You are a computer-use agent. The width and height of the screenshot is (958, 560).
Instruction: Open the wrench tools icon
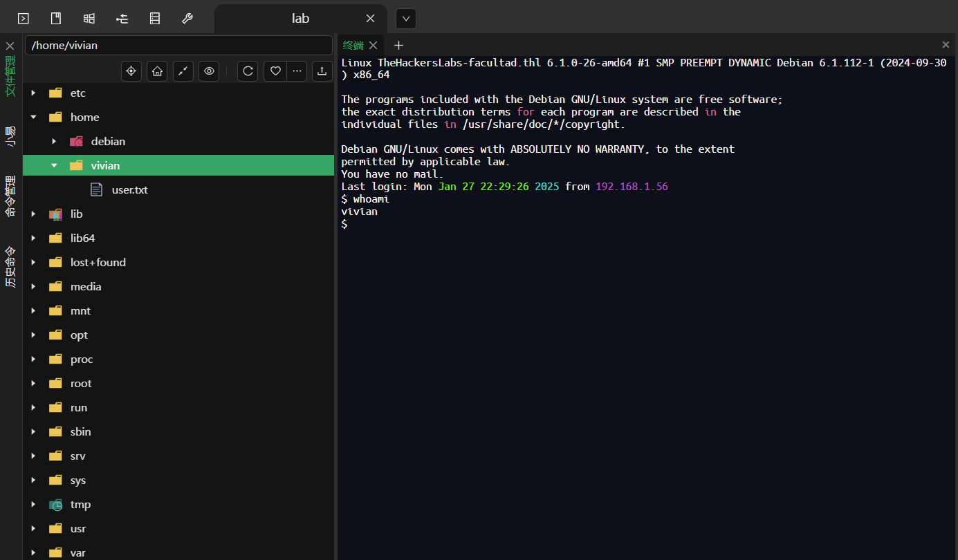click(187, 19)
